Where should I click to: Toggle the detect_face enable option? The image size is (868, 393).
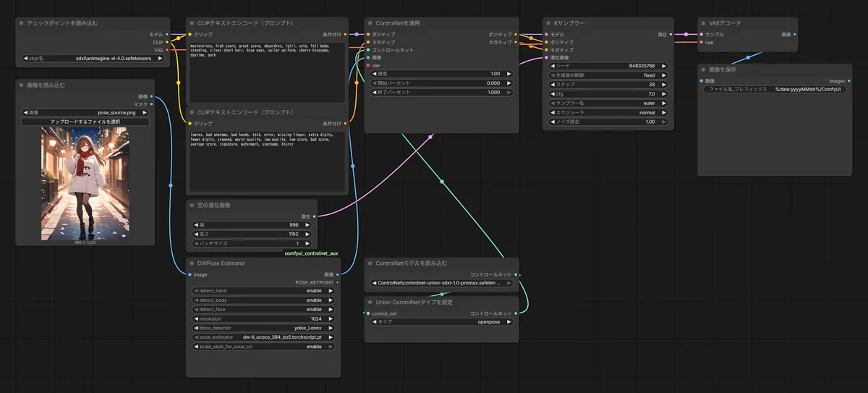[264, 310]
